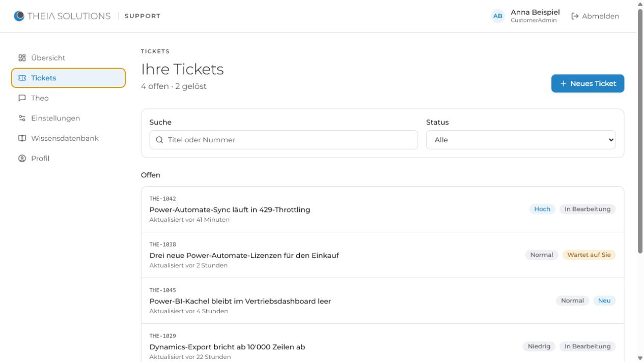Click the Einstellungen sliders icon
This screenshot has width=644, height=362.
(x=22, y=118)
